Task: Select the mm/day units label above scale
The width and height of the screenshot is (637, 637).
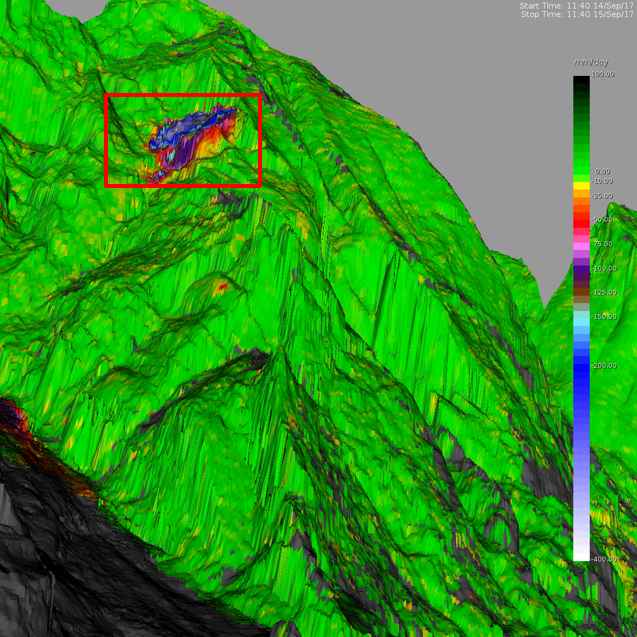Action: (x=591, y=63)
